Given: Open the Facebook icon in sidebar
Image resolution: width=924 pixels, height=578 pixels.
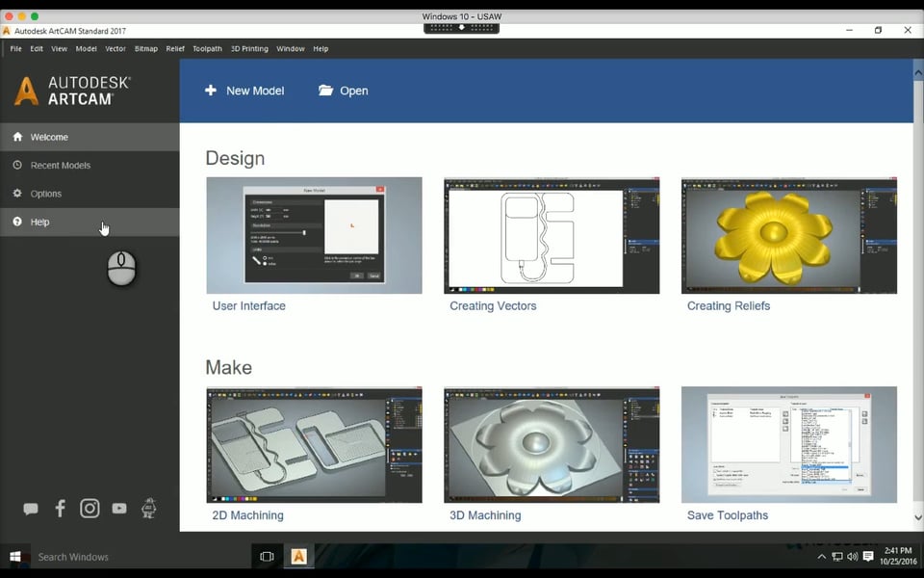Looking at the screenshot, I should click(60, 509).
